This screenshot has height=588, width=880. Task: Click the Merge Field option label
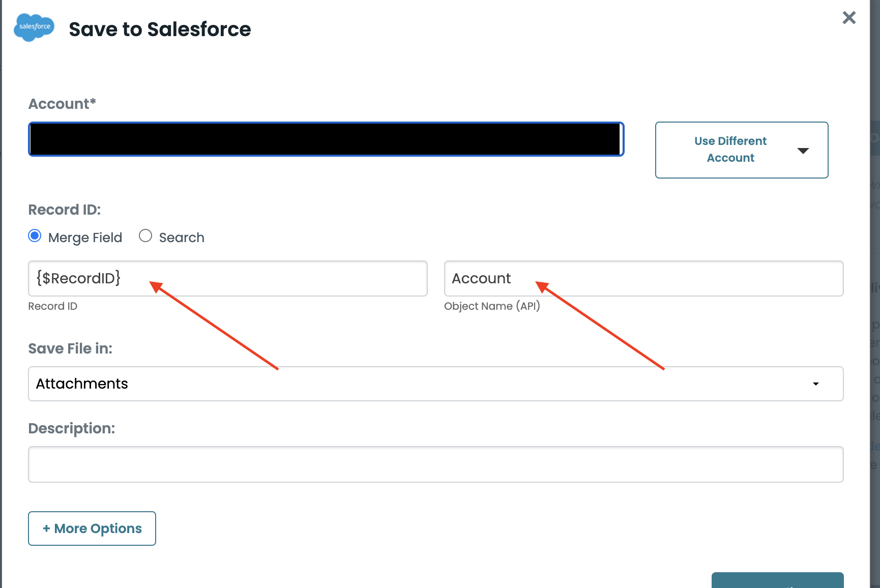[85, 238]
